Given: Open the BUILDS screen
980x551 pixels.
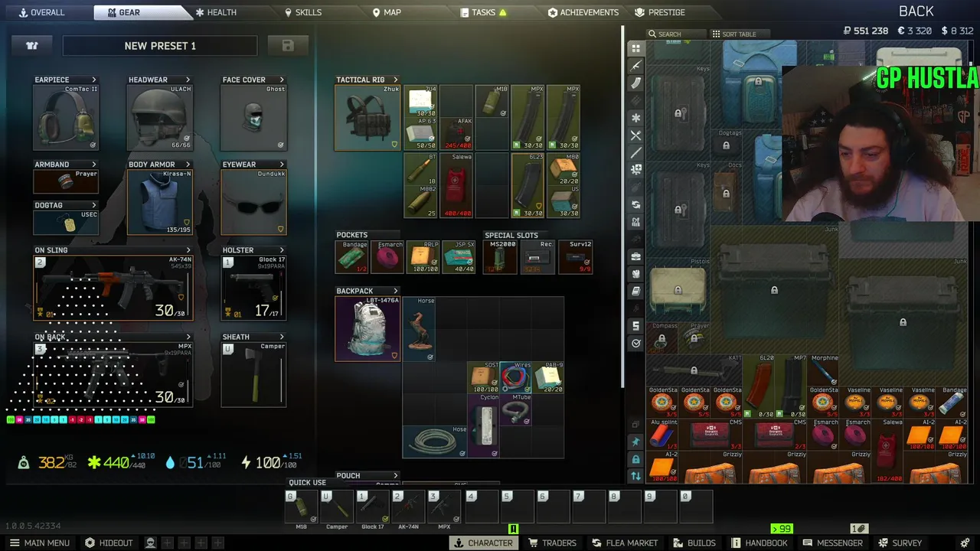Looking at the screenshot, I should tap(694, 543).
